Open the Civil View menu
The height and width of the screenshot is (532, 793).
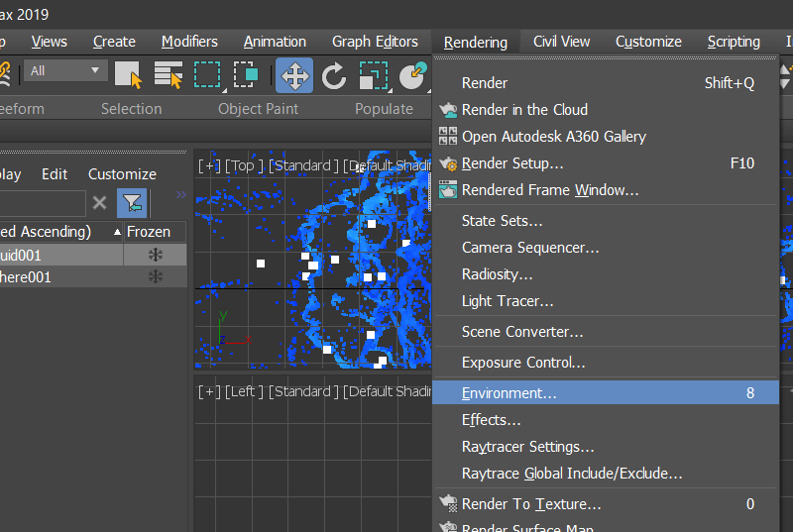coord(561,42)
